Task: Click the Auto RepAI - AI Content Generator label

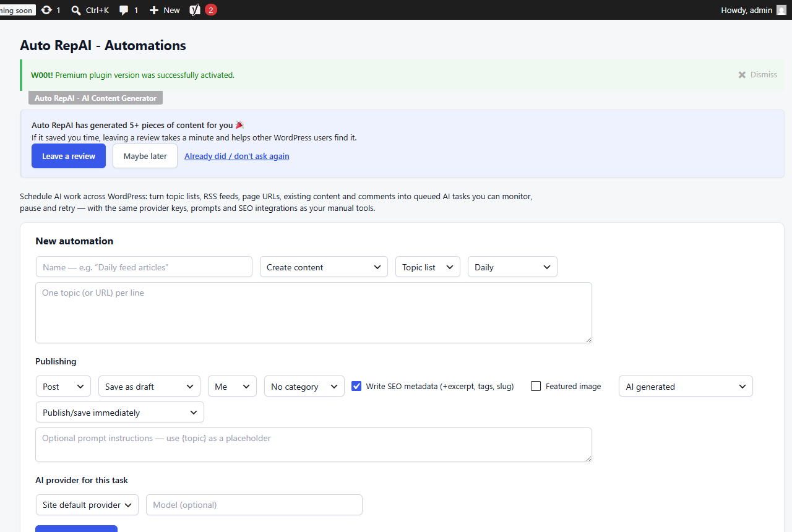Action: point(96,98)
